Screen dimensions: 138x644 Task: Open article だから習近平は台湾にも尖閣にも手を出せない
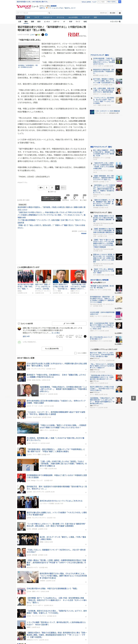tap(57, 365)
